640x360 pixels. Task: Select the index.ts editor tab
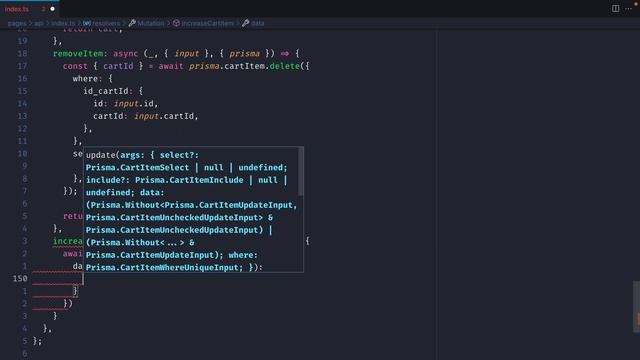[29, 9]
